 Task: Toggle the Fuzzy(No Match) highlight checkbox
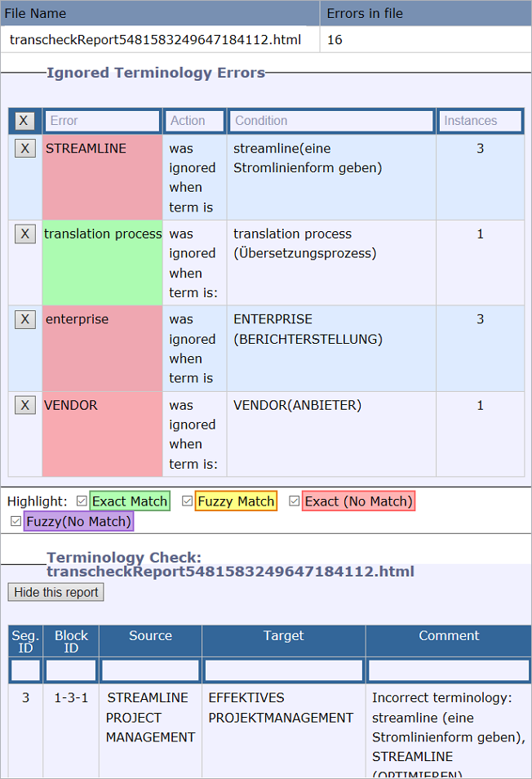[16, 521]
